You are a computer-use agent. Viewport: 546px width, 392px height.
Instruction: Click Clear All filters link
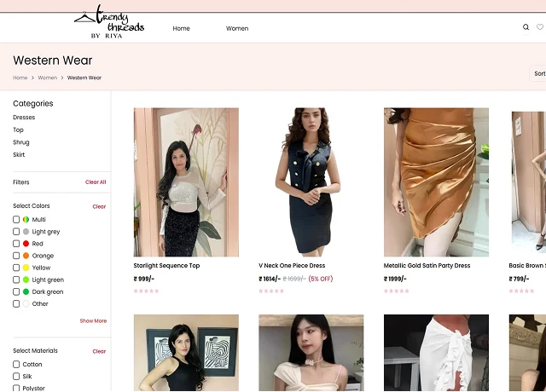click(x=96, y=182)
